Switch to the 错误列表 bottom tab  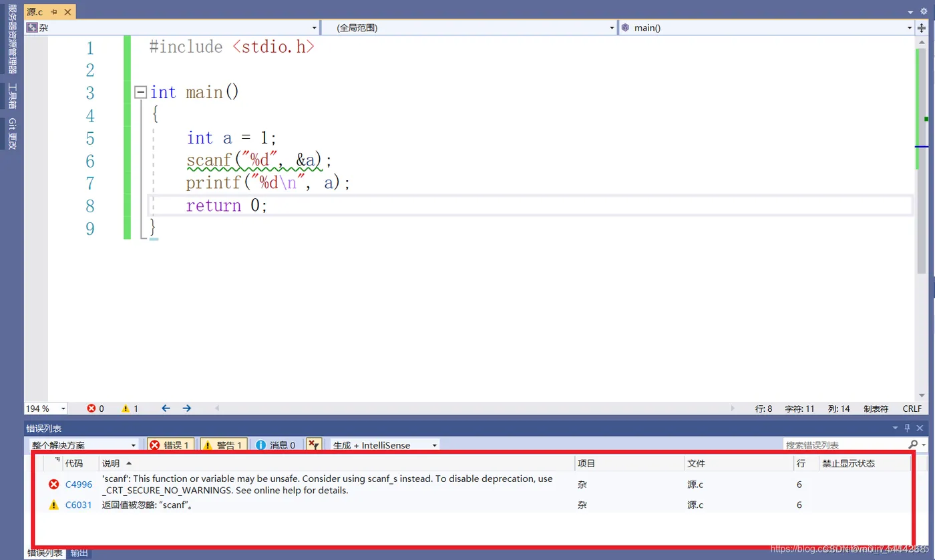45,553
